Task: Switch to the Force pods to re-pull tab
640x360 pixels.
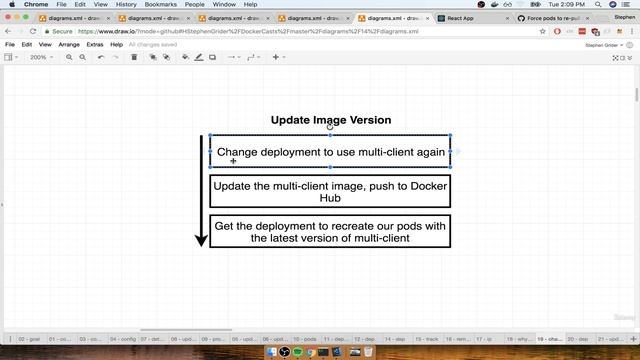Action: pyautogui.click(x=553, y=18)
